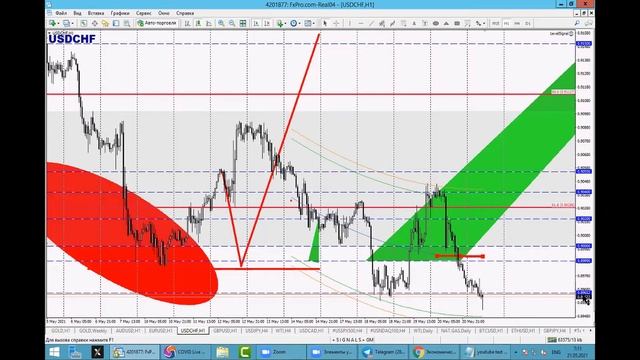640x360 pixels.
Task: Switch timeframe to H4
Action: pos(517,23)
